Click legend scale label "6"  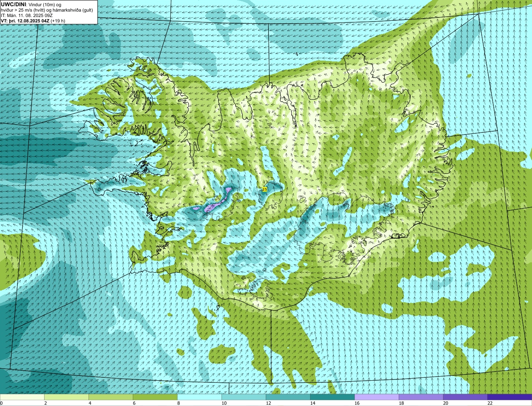point(134,403)
